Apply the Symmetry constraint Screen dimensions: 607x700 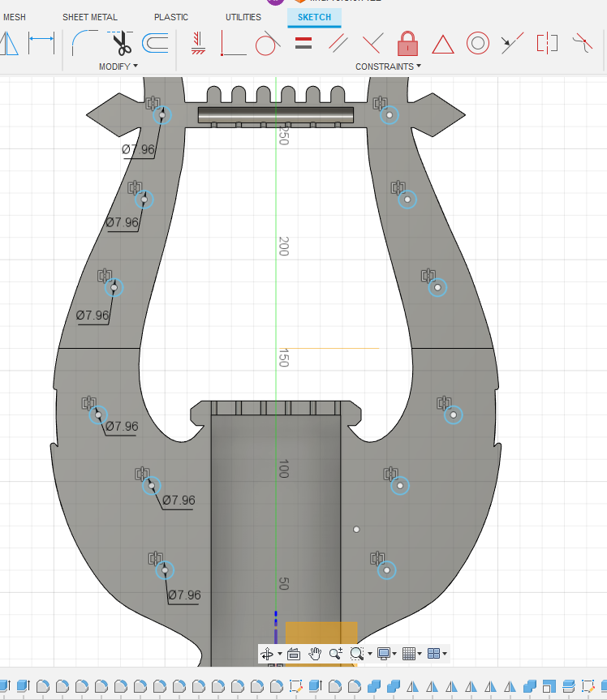547,43
